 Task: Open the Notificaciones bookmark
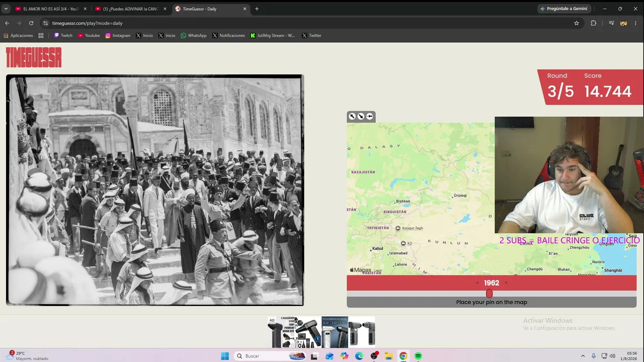point(229,36)
